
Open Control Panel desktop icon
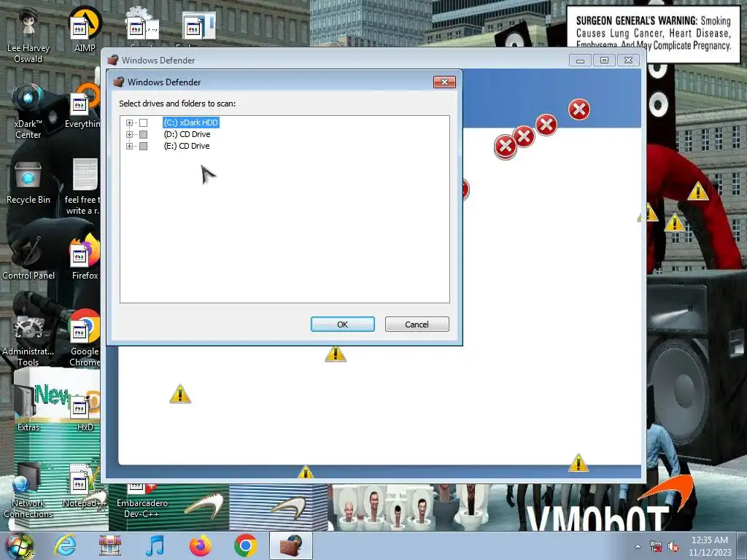click(x=28, y=259)
